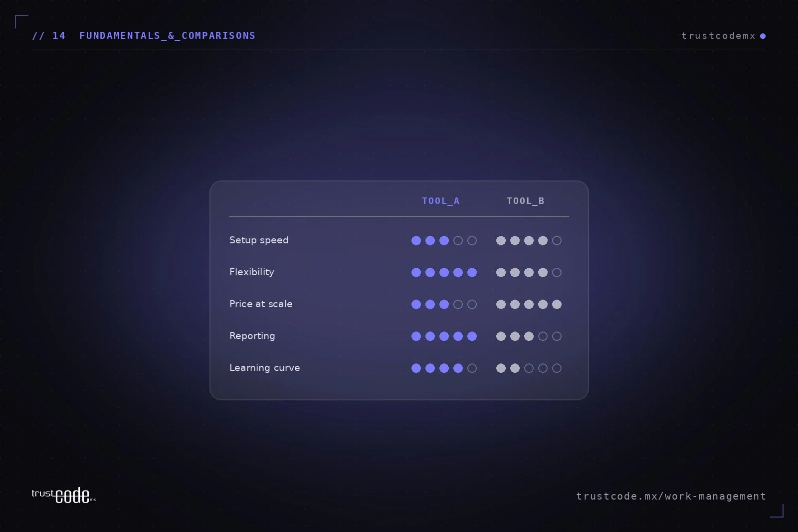Click last empty Tool B dot in Setup speed
The width and height of the screenshot is (798, 532).
coord(557,241)
